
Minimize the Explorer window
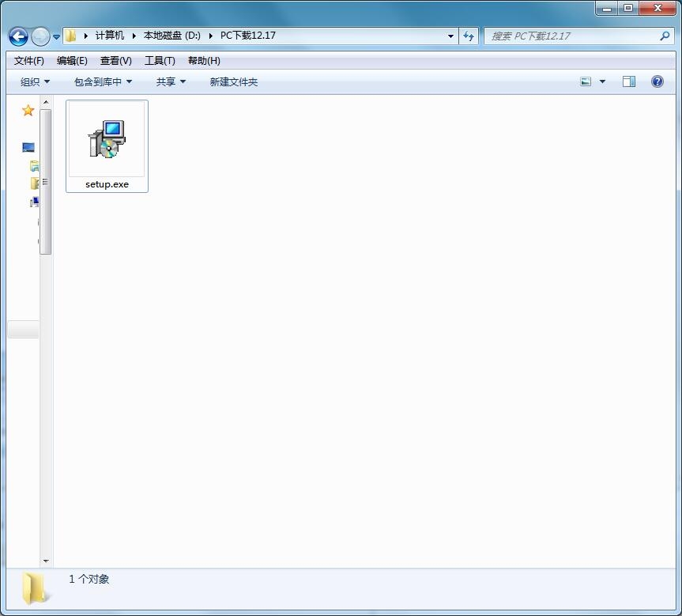(607, 8)
